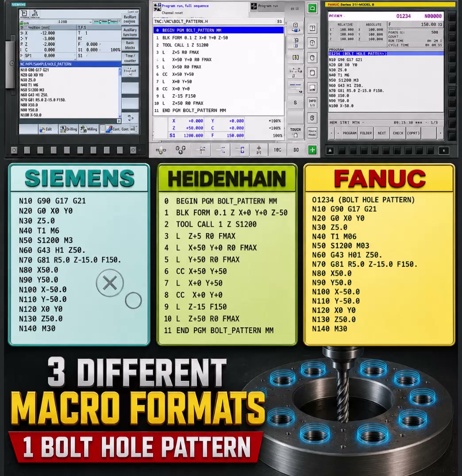Click the Siemens panel bottom-right hardware key
This screenshot has width=462, height=476.
[133, 150]
